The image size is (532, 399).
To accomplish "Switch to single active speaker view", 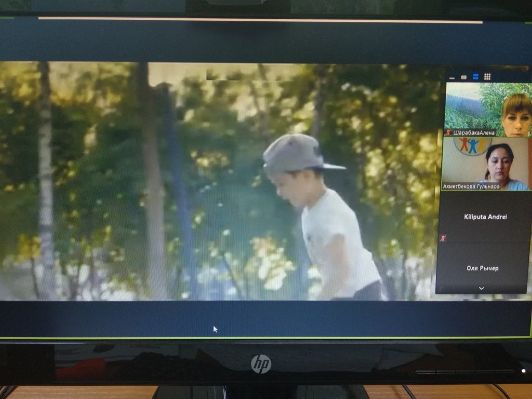I will tap(463, 77).
